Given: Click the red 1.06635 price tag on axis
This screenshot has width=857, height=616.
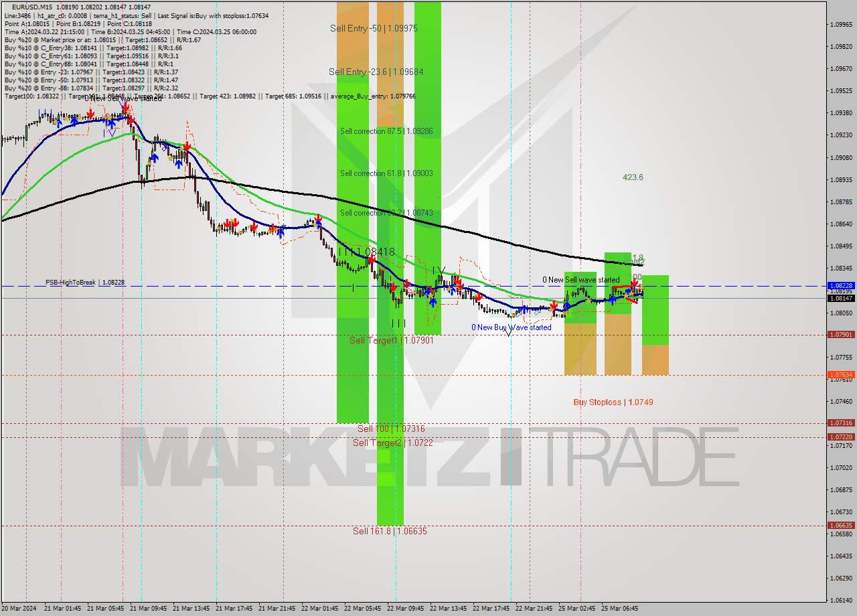Looking at the screenshot, I should click(x=841, y=526).
